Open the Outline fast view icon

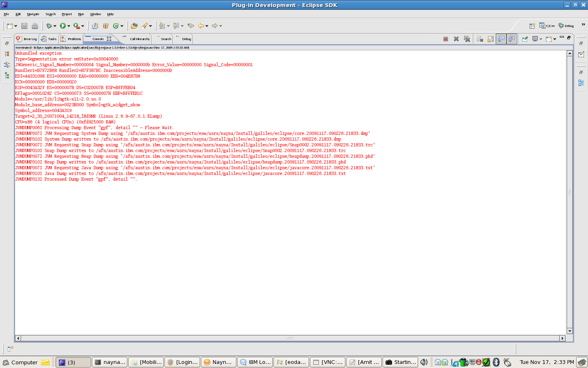tap(581, 83)
